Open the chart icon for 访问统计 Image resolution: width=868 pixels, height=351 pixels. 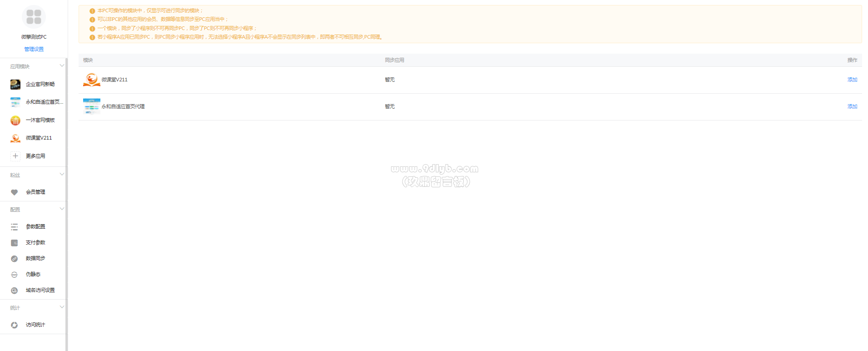[x=15, y=325]
